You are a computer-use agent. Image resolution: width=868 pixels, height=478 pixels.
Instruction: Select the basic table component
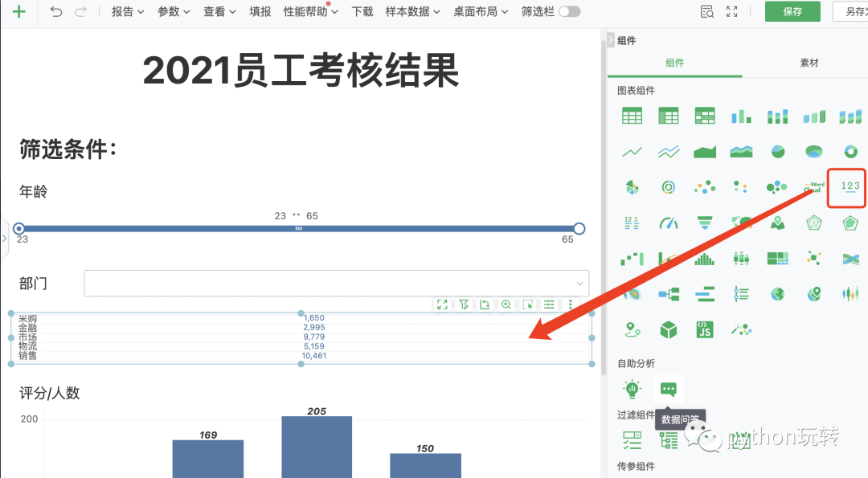click(633, 116)
